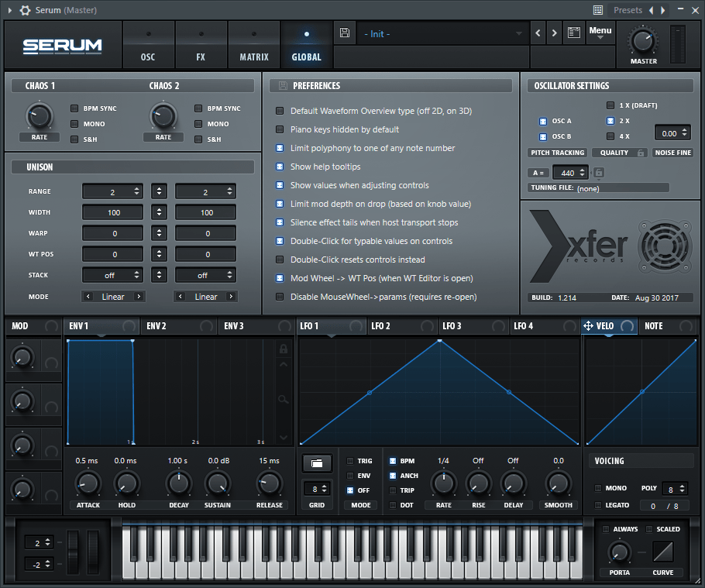Click the VELO move crosshair icon
Viewport: 705px width, 588px height.
(x=588, y=325)
